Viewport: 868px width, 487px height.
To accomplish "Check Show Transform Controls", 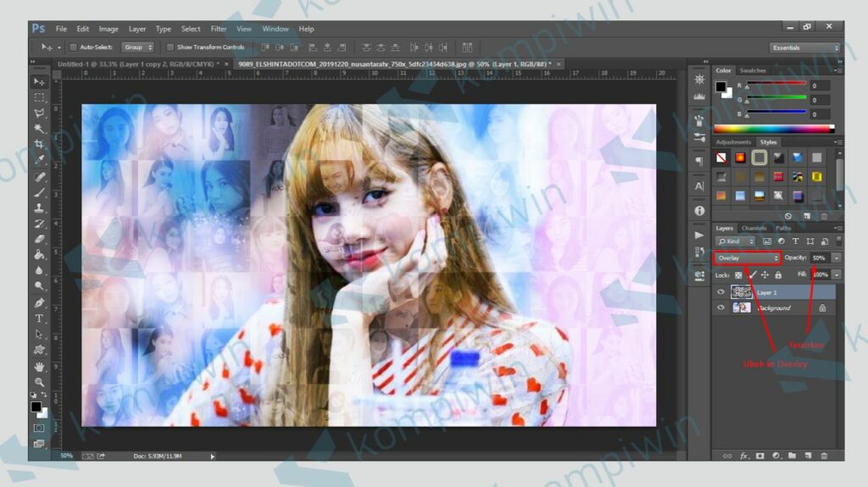I will click(x=170, y=47).
